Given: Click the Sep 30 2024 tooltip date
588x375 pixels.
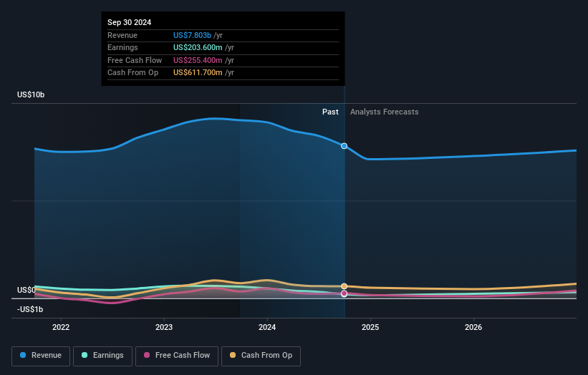Looking at the screenshot, I should click(x=130, y=22).
